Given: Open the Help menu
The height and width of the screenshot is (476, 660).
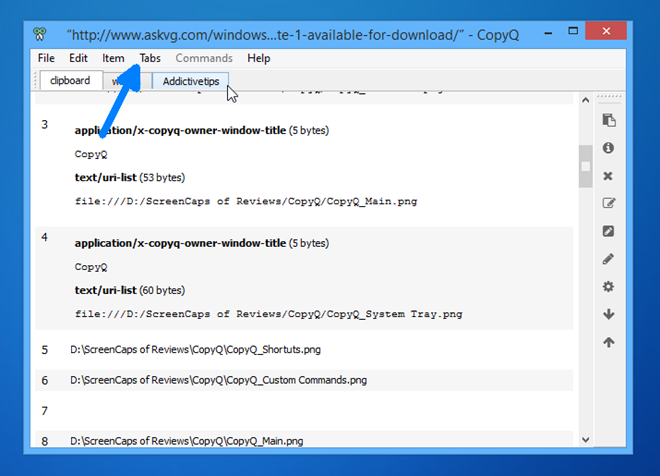Looking at the screenshot, I should click(x=259, y=58).
